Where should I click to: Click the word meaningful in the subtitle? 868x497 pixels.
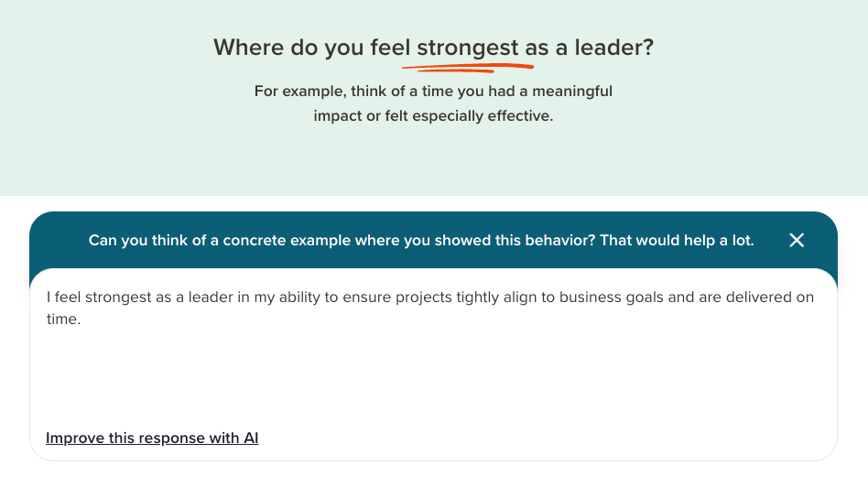(572, 91)
